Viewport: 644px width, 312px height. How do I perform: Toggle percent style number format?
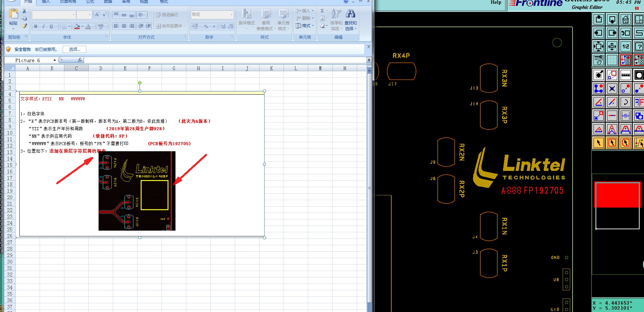[x=206, y=26]
